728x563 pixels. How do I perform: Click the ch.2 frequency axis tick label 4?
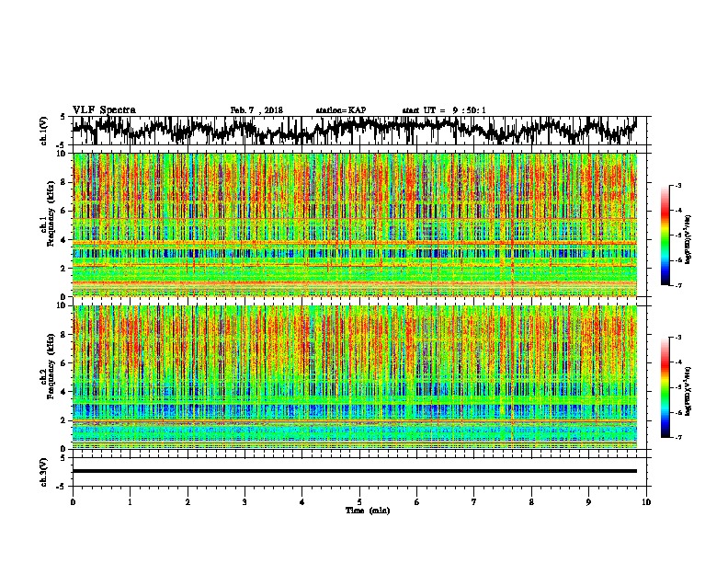[64, 392]
